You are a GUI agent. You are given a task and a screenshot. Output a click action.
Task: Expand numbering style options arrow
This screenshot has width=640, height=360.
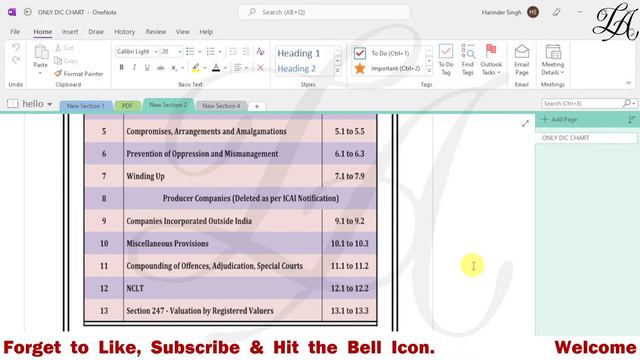(x=220, y=52)
